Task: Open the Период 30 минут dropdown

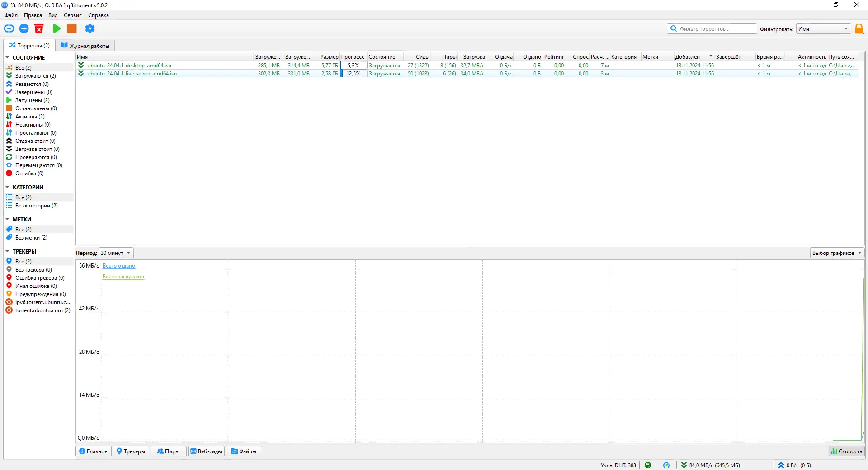Action: point(116,253)
